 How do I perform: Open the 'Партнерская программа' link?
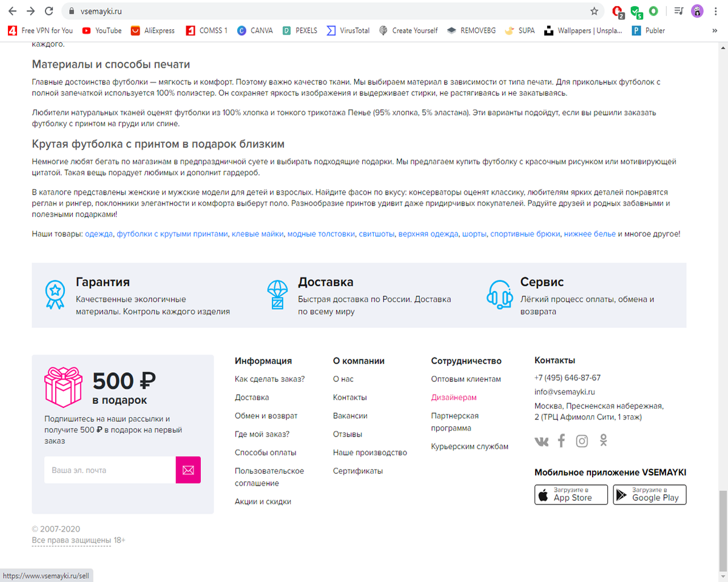click(x=455, y=422)
